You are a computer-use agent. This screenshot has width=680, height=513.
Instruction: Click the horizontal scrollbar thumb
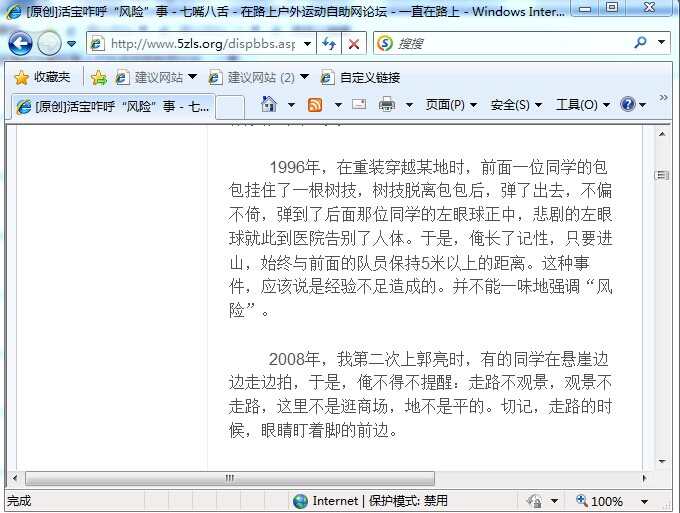pyautogui.click(x=230, y=478)
